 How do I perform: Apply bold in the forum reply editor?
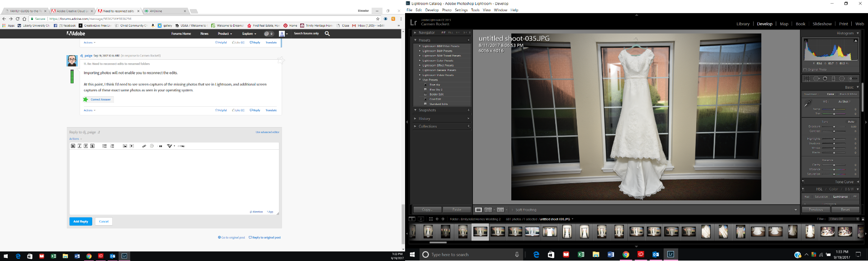click(x=73, y=146)
